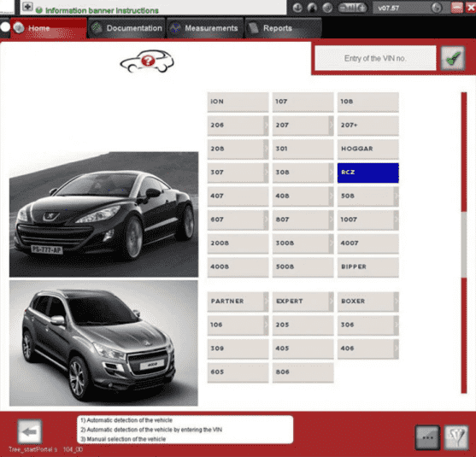Click the automatic vehicle detection car icon
This screenshot has height=457, width=476.
point(147,62)
